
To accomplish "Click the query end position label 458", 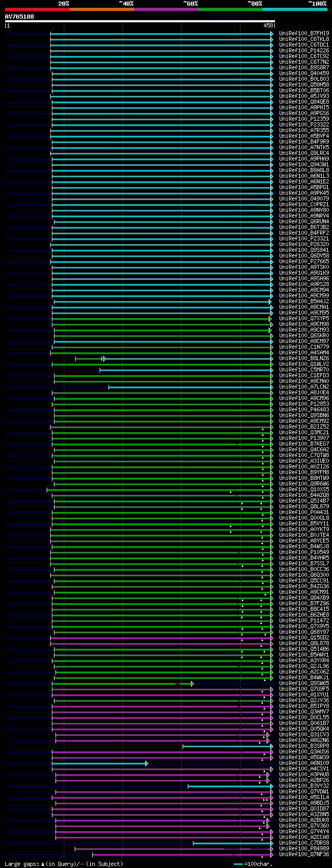I will 268,25.
